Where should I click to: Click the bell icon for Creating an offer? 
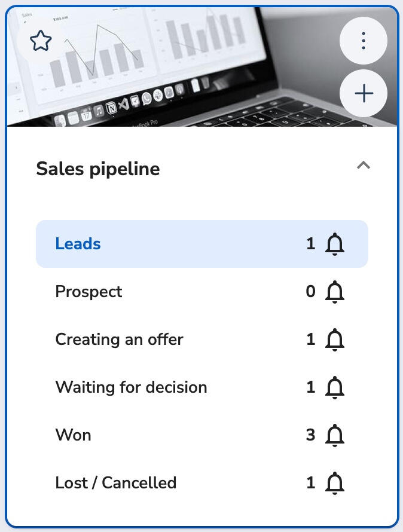click(335, 340)
